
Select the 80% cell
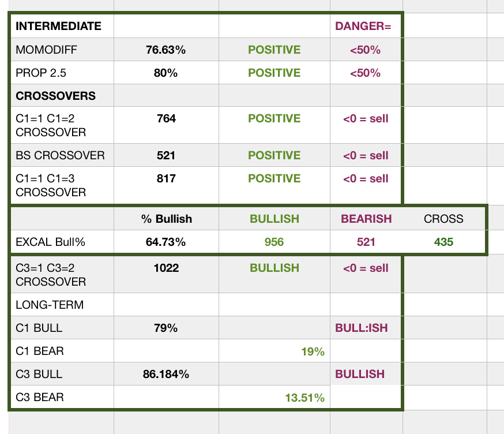coord(166,73)
